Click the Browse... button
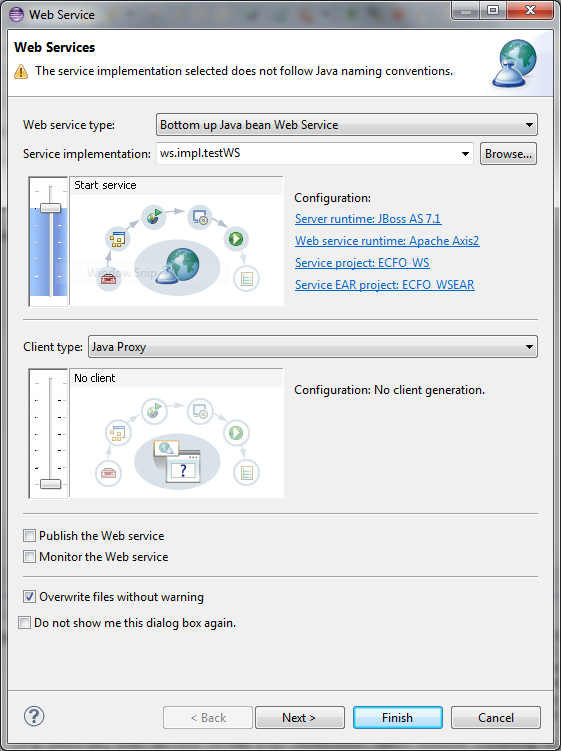The image size is (561, 751). [x=508, y=154]
